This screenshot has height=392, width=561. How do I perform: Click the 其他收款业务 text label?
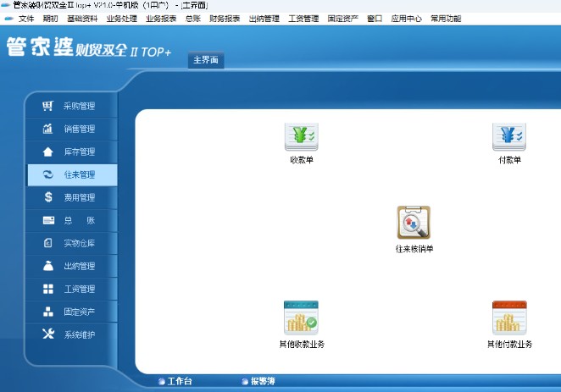pos(302,344)
